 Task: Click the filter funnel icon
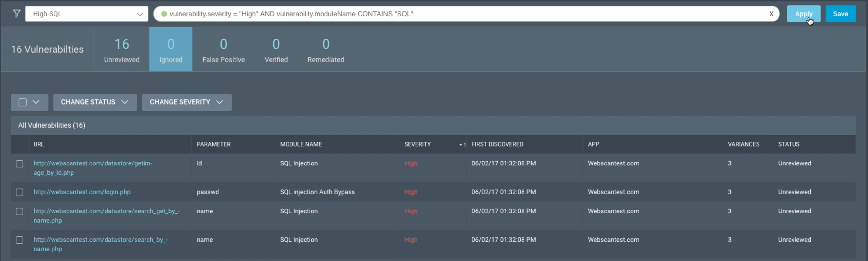[17, 14]
